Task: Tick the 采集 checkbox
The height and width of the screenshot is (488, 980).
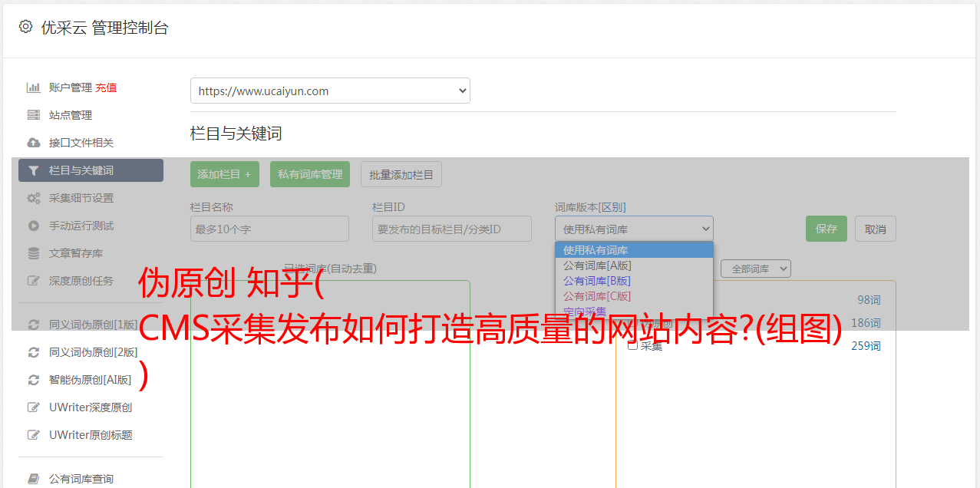Action: pyautogui.click(x=632, y=345)
